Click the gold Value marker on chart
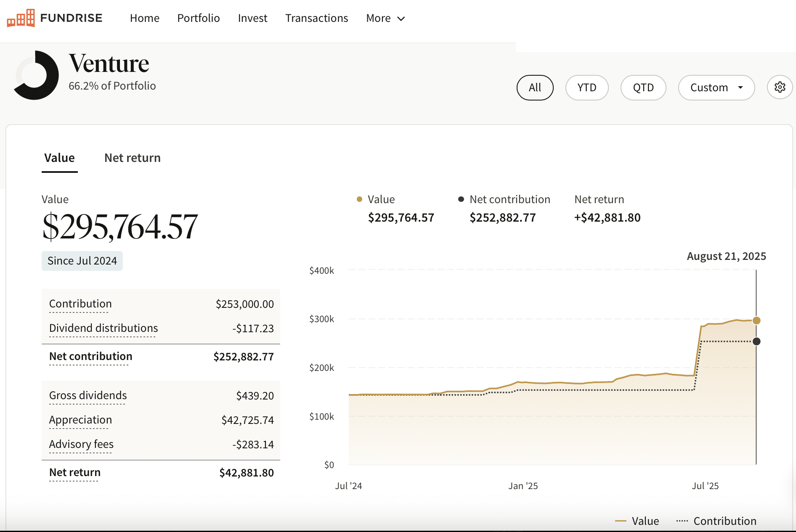 click(756, 320)
